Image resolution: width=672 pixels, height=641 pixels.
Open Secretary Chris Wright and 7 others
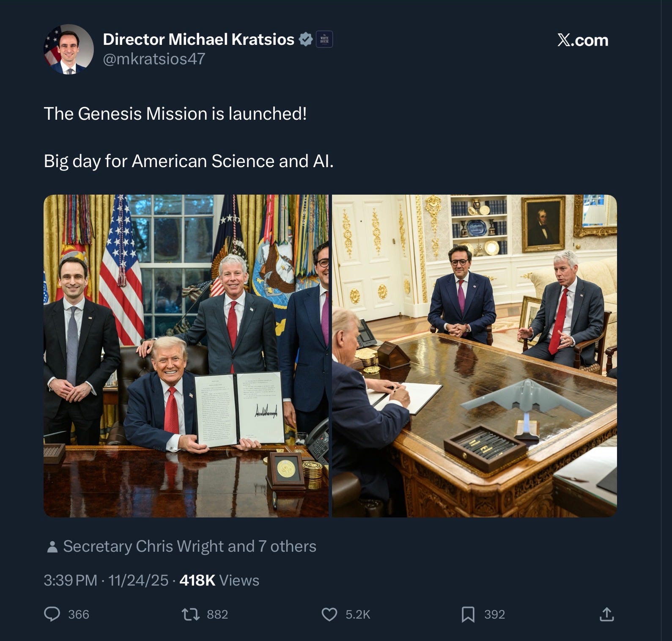tap(189, 546)
